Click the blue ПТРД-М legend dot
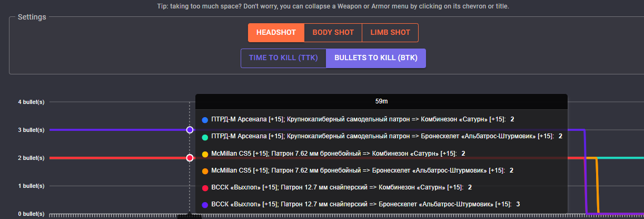 tap(205, 120)
